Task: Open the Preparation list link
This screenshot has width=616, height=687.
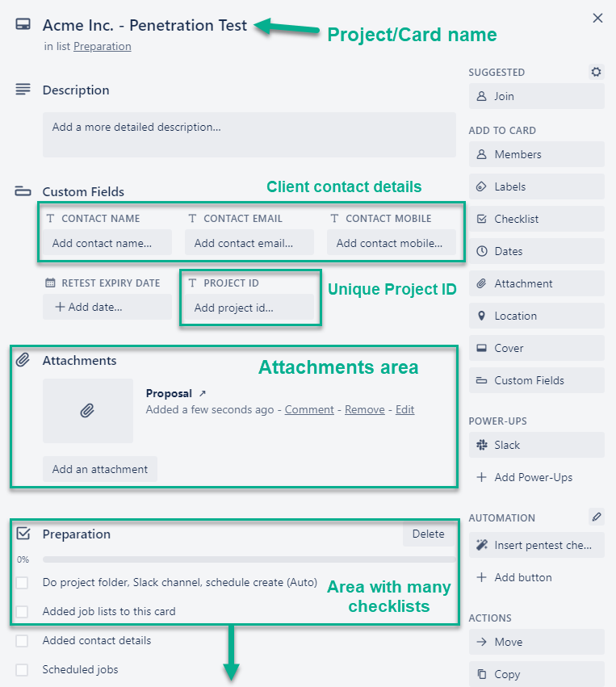Action: pos(102,46)
